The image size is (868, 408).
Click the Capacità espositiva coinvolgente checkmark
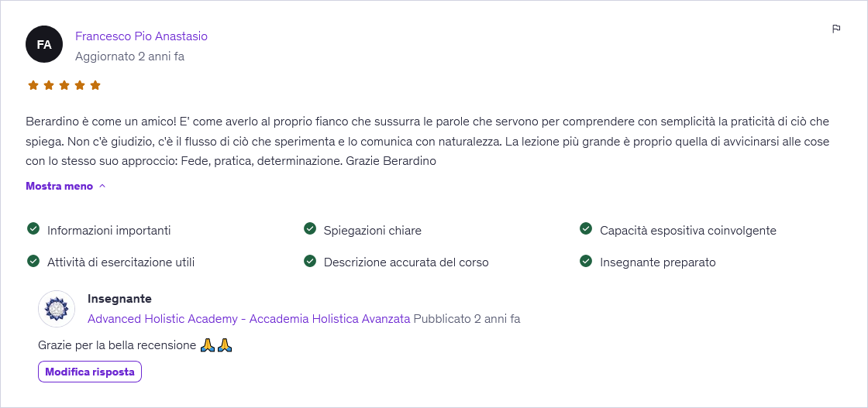coord(586,229)
